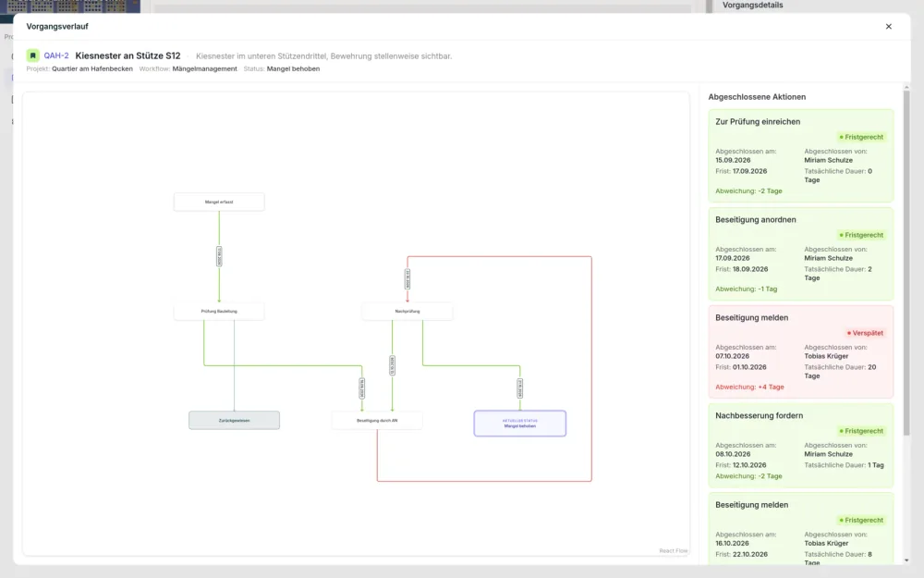Click the project name 'Quartier am Hafenbecken'
Image resolution: width=924 pixels, height=578 pixels.
coord(91,68)
